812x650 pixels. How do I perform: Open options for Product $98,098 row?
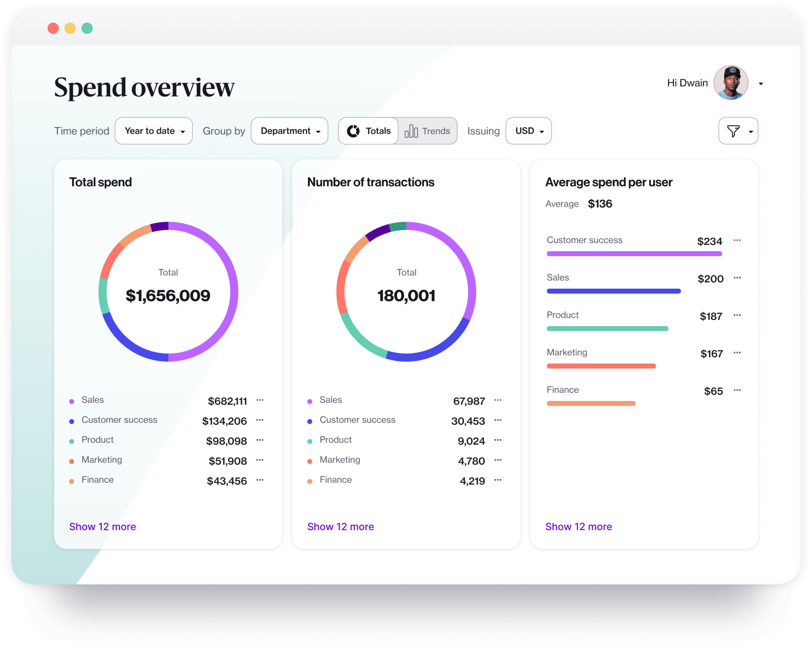click(x=260, y=440)
